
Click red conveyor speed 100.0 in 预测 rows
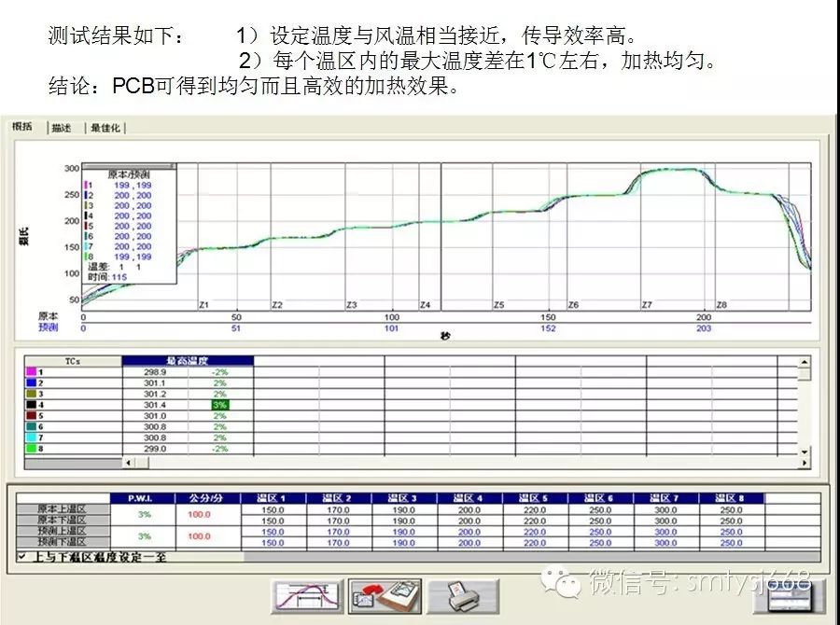(199, 536)
